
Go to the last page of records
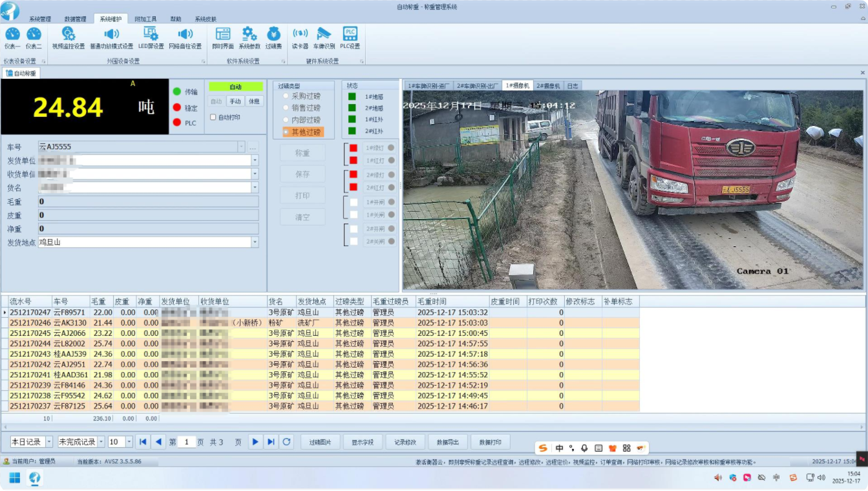point(271,442)
